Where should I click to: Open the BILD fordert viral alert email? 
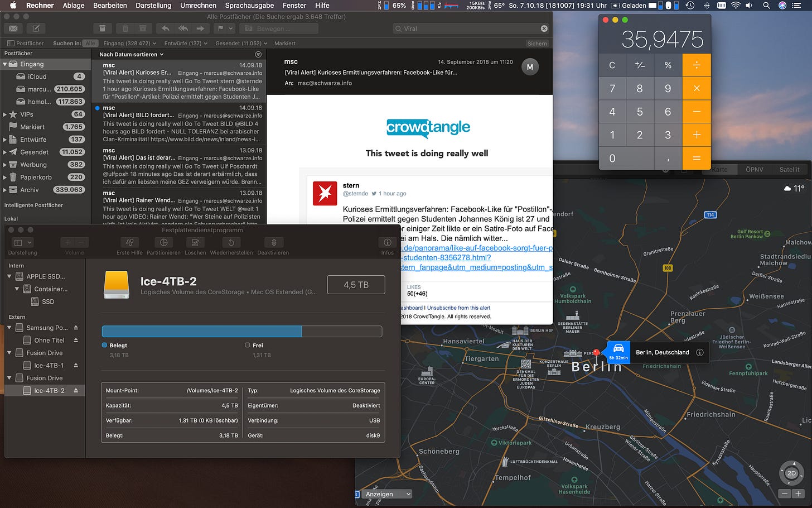tap(178, 123)
